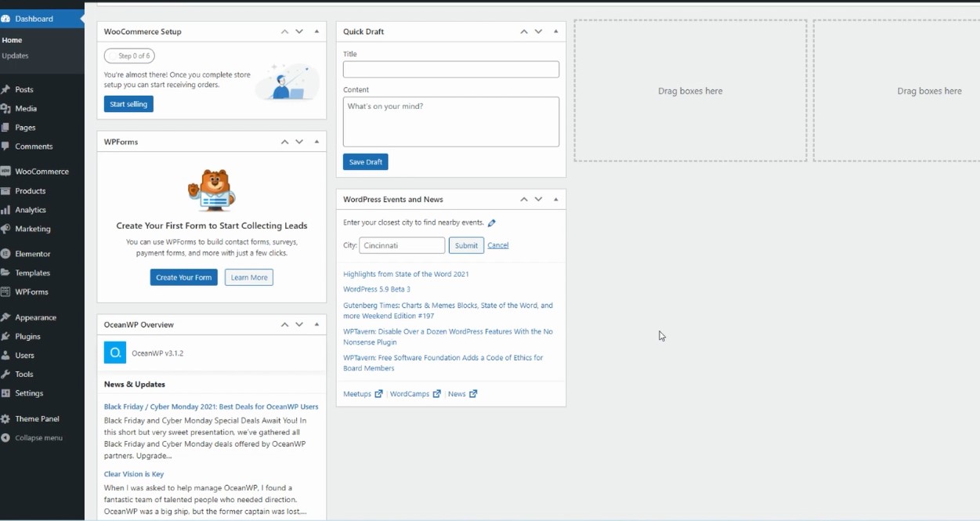Click the Posts pushpin icon
This screenshot has height=521, width=980.
[x=5, y=89]
